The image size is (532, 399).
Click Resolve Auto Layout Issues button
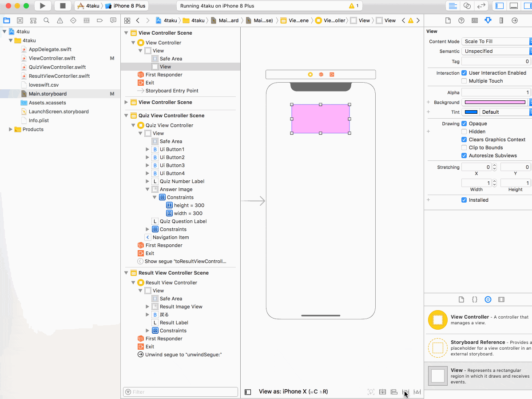(417, 392)
